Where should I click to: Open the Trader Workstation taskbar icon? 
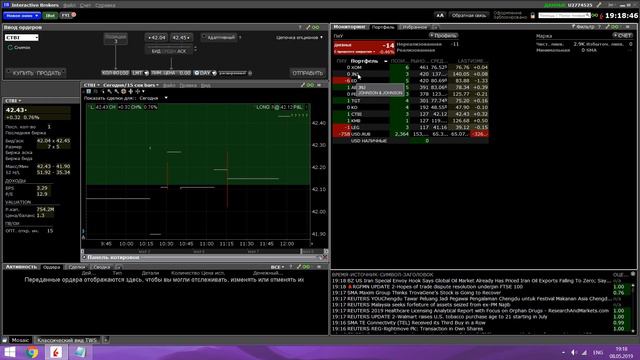click(x=56, y=352)
